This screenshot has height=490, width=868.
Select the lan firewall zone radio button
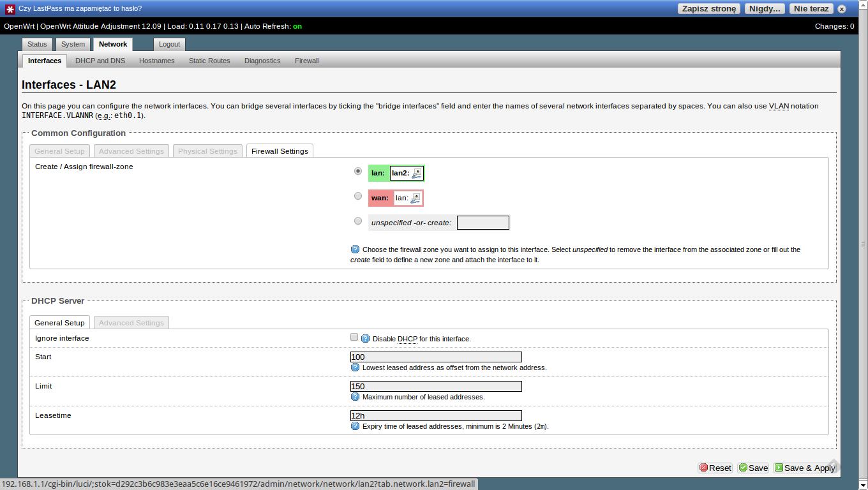358,171
